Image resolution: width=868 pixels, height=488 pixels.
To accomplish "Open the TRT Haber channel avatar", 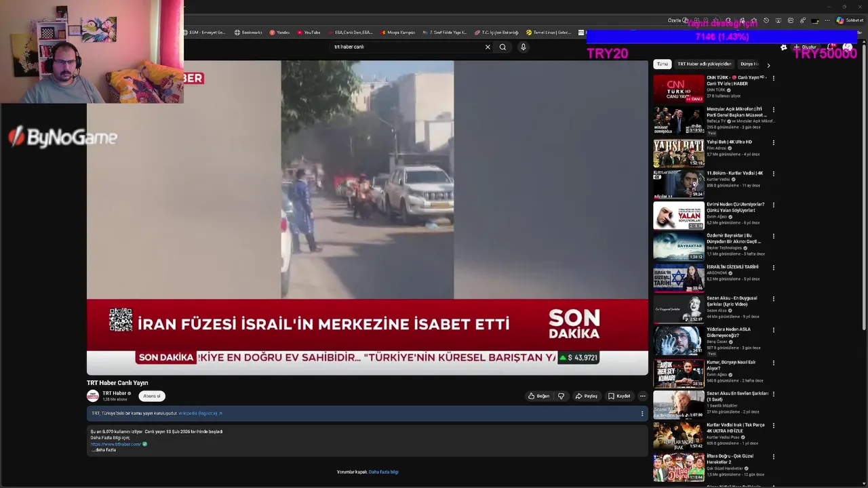I will 93,396.
